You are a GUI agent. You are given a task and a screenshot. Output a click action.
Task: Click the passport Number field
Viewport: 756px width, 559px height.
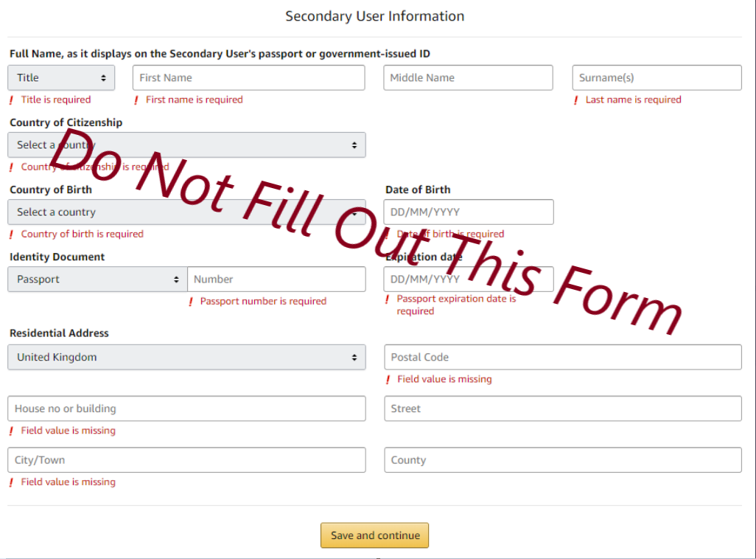276,279
